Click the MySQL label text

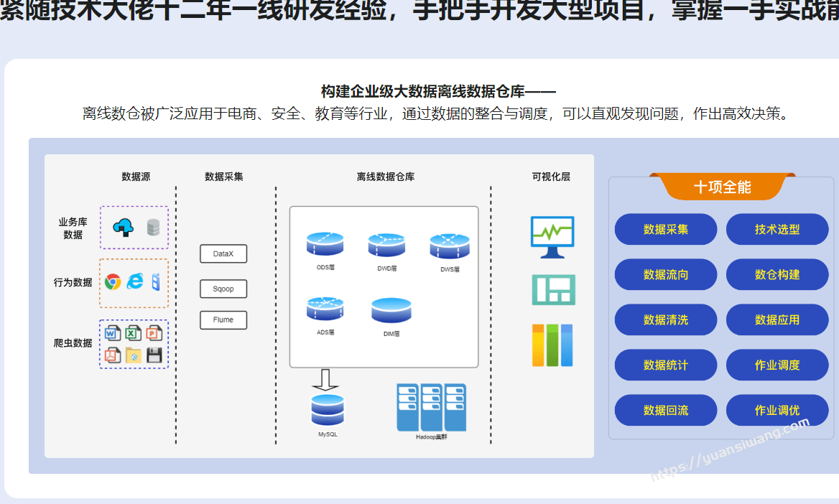328,434
